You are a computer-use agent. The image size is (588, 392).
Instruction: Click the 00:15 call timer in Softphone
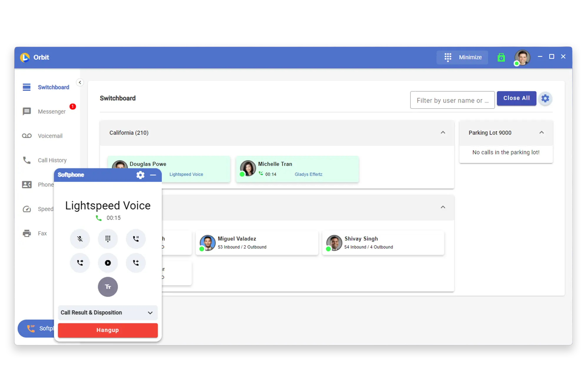[x=113, y=218]
